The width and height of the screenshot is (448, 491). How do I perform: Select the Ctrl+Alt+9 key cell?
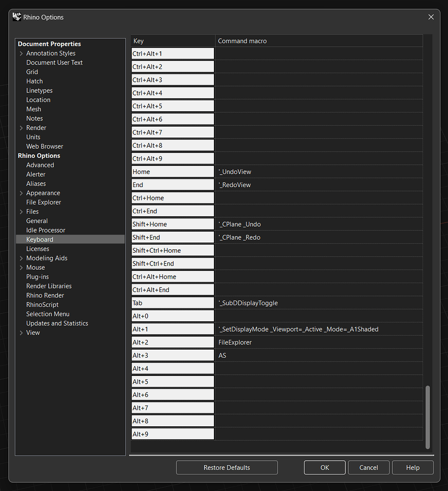[173, 159]
